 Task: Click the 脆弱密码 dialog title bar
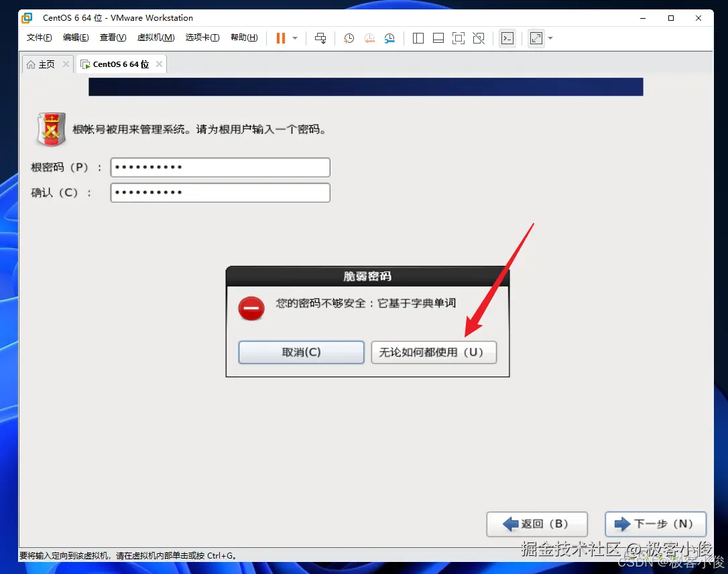coord(367,276)
